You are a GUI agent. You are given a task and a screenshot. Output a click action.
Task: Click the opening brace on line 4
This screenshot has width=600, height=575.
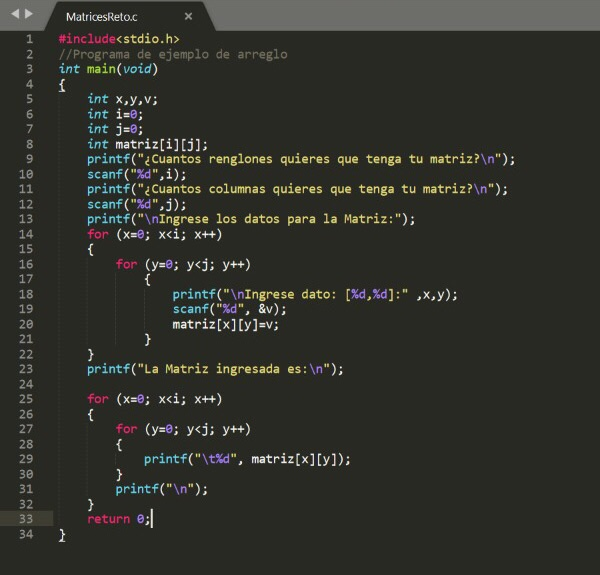point(62,85)
